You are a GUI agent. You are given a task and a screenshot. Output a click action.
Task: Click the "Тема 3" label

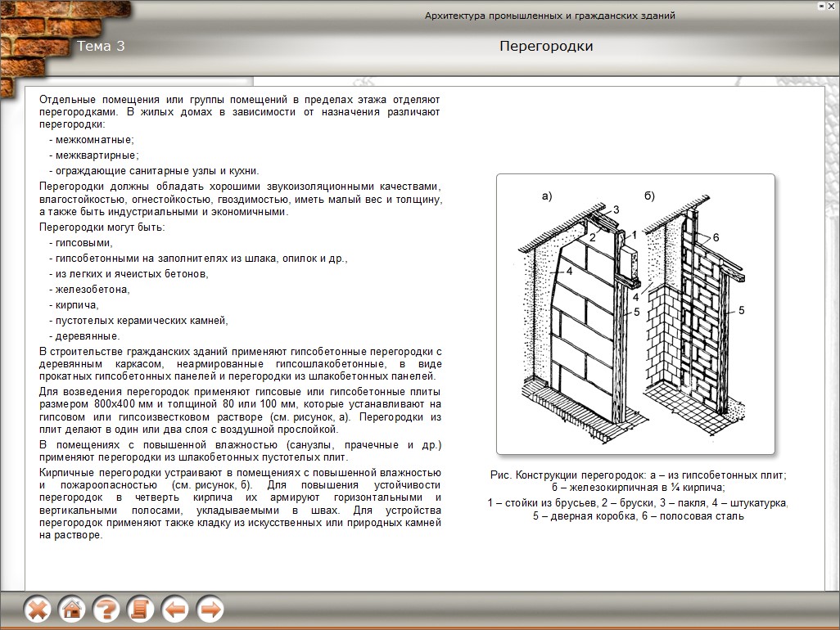[x=101, y=47]
